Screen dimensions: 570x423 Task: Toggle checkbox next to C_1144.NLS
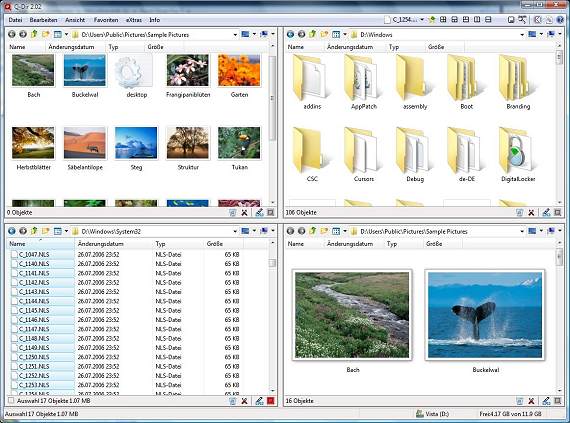(x=14, y=301)
